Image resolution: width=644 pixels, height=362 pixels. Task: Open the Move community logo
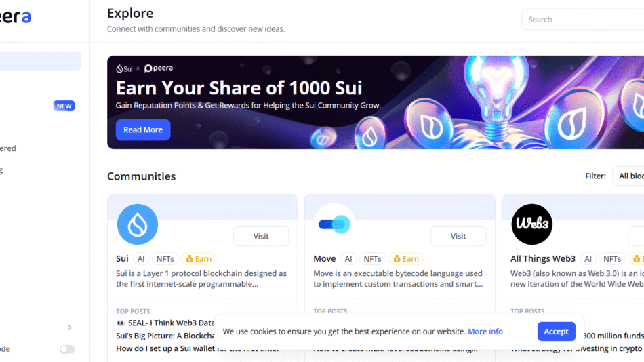click(x=334, y=224)
